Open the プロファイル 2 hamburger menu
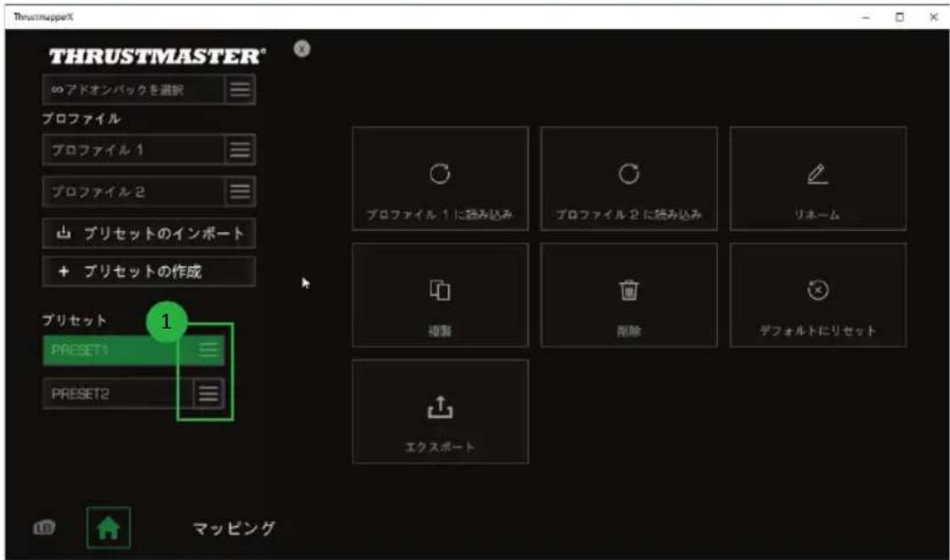Image resolution: width=950 pixels, height=560 pixels. [x=240, y=192]
